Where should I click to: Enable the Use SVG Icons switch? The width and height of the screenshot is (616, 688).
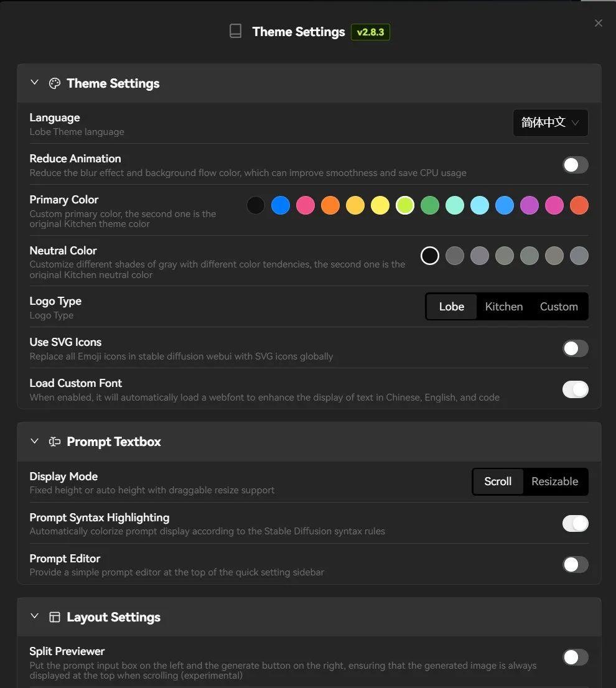pyautogui.click(x=575, y=348)
